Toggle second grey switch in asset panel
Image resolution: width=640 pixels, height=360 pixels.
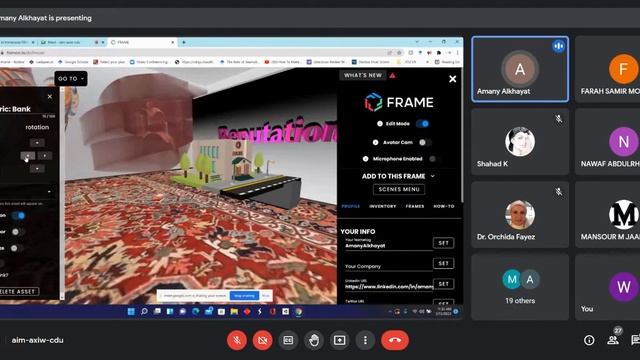(x=17, y=231)
